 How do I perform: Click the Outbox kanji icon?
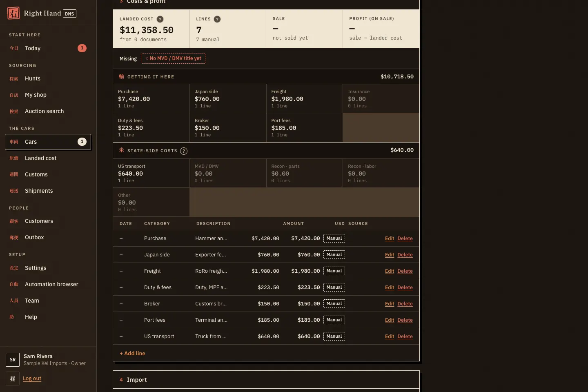[14, 238]
